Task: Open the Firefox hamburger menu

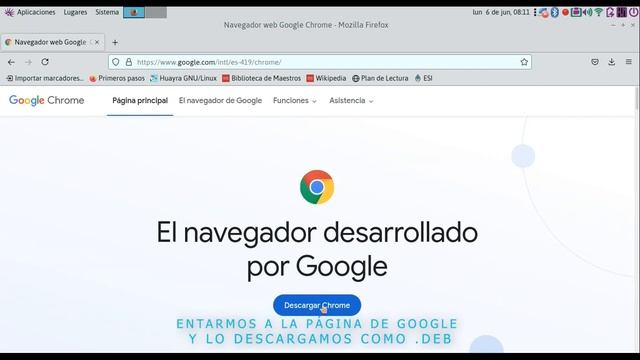Action: click(x=629, y=62)
